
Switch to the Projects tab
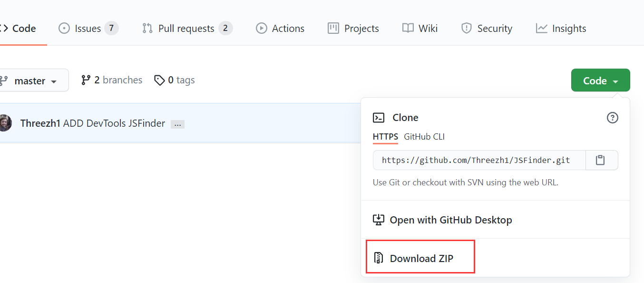353,29
